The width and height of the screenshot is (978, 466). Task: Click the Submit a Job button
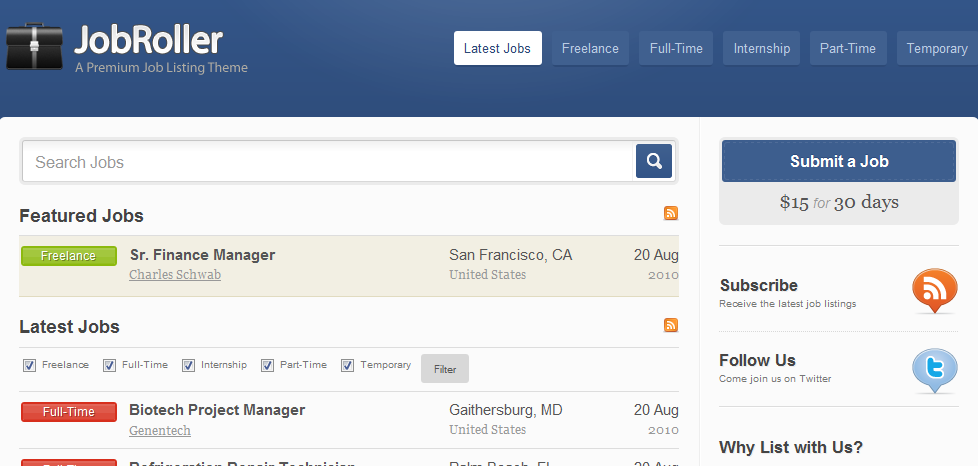[839, 161]
